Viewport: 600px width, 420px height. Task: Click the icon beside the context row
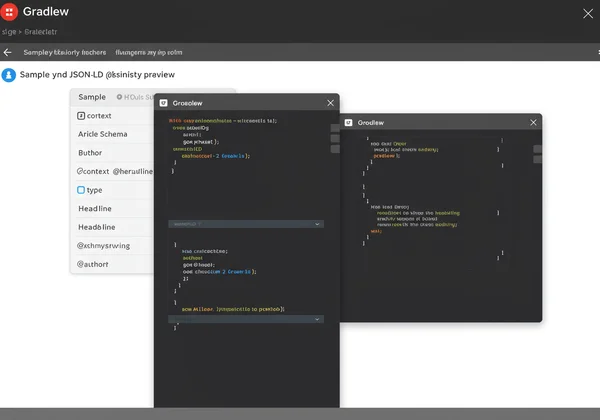tap(81, 116)
